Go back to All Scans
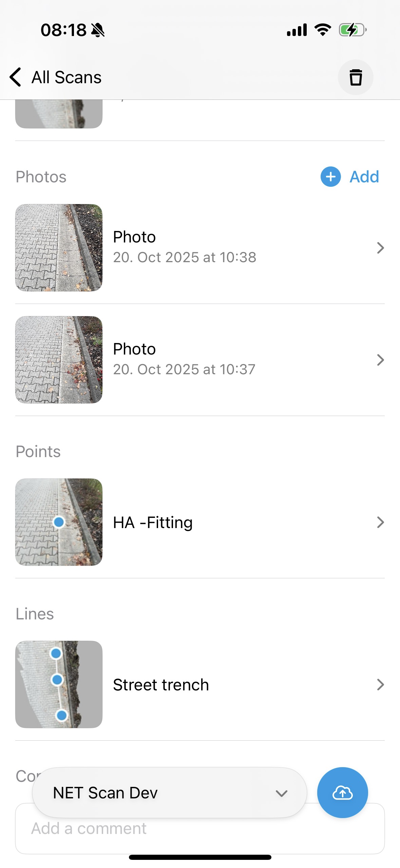The image size is (400, 868). [x=66, y=77]
